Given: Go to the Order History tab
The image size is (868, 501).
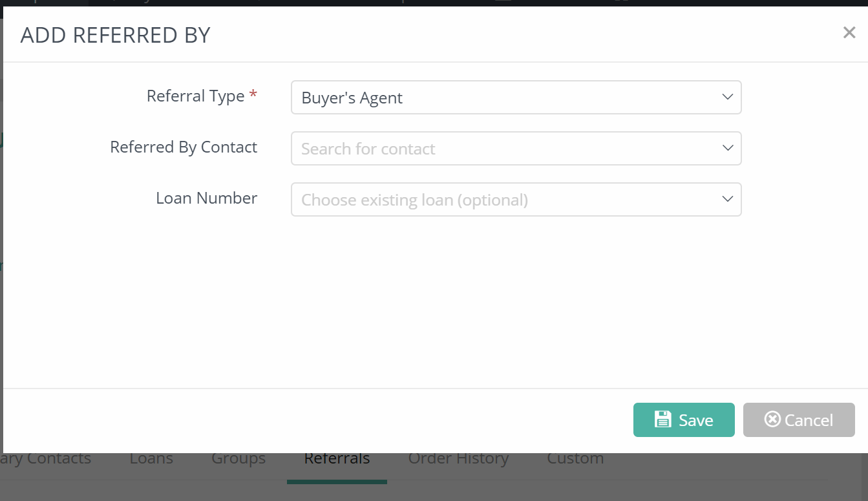Looking at the screenshot, I should (x=458, y=458).
